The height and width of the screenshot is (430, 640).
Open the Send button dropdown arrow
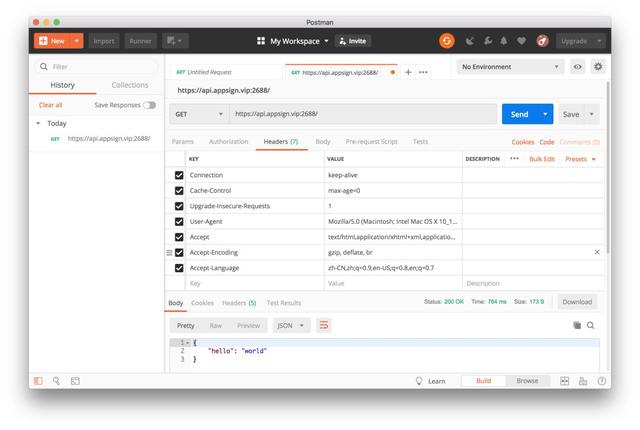pos(545,114)
